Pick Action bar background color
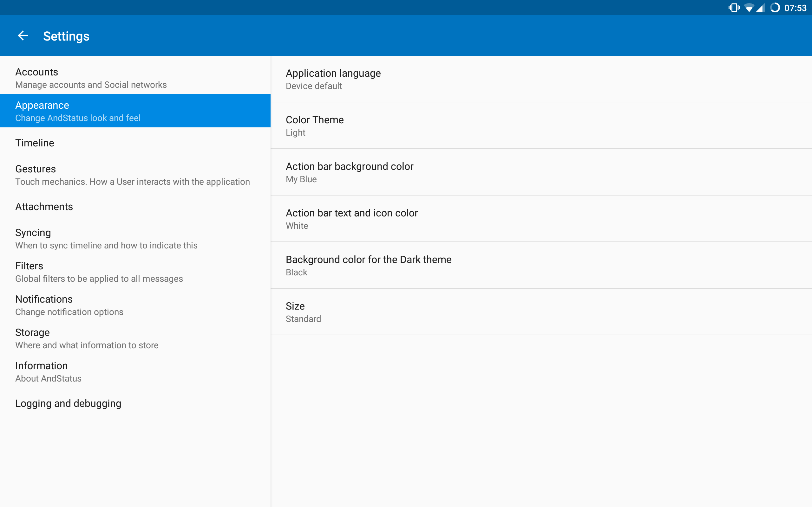 pos(541,172)
